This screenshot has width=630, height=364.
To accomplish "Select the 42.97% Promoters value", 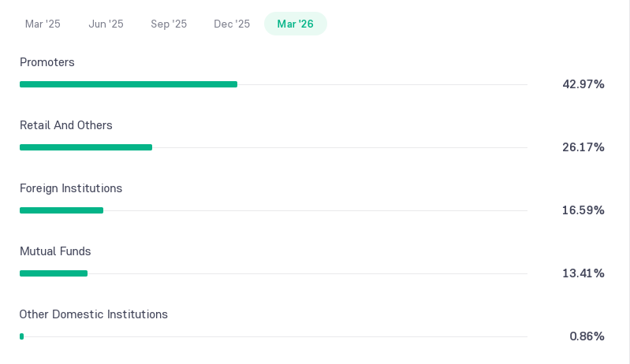I will (583, 84).
